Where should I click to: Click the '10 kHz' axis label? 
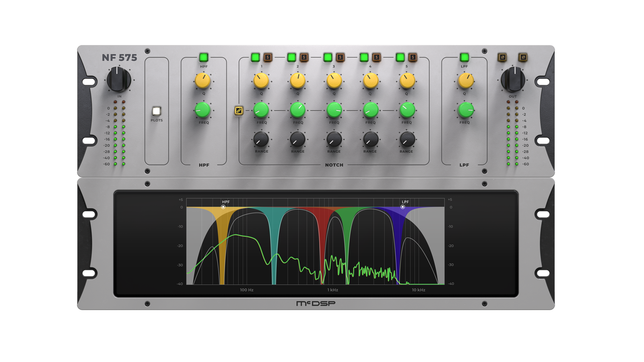419,290
